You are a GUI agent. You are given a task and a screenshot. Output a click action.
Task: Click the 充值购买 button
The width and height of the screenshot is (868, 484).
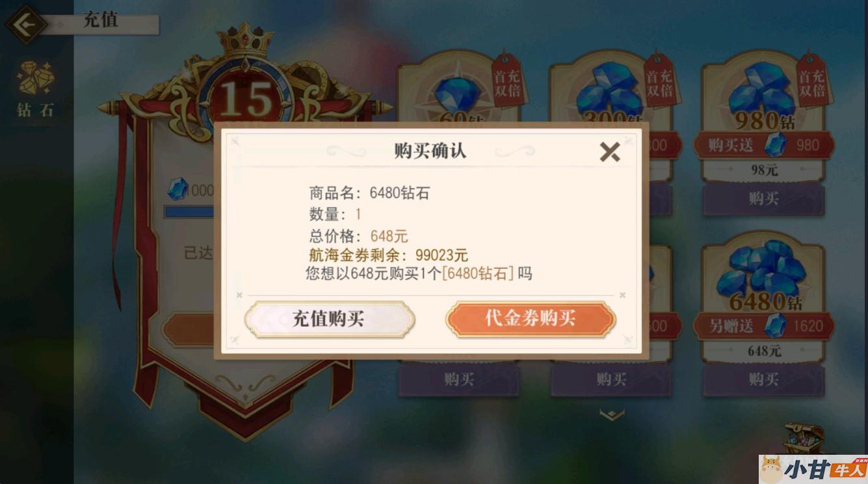pyautogui.click(x=329, y=319)
